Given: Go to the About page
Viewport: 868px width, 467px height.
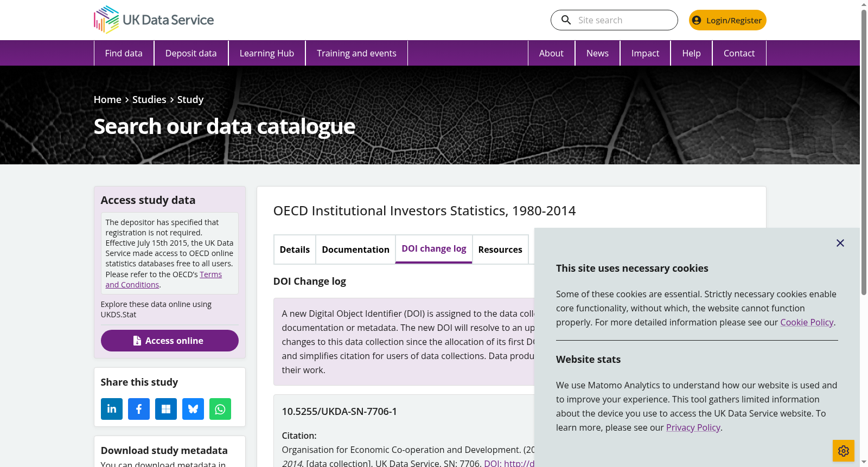Looking at the screenshot, I should pyautogui.click(x=551, y=53).
